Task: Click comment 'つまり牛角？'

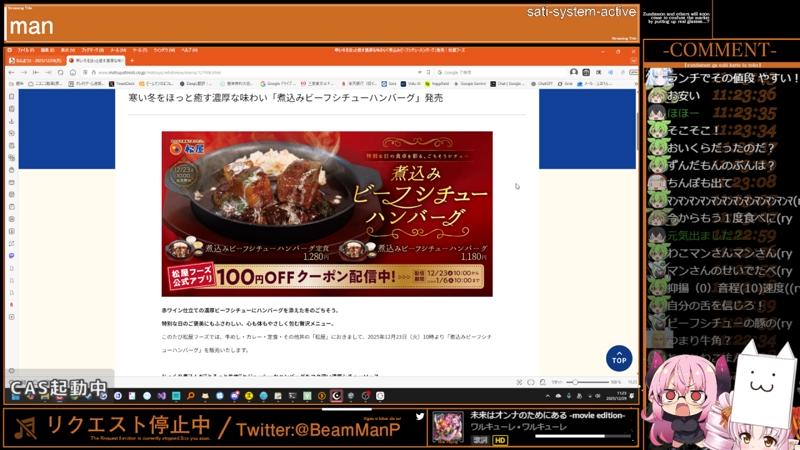Action: pyautogui.click(x=698, y=340)
